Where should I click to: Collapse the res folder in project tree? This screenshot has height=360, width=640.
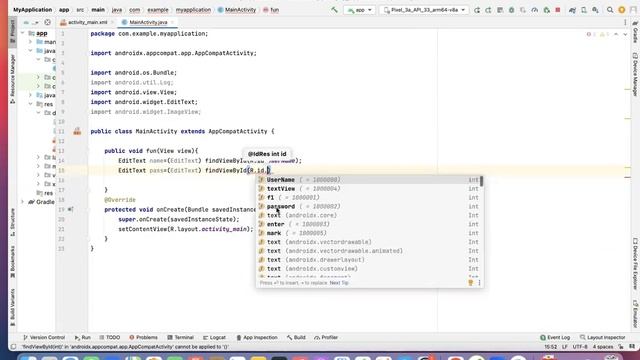coord(31,104)
